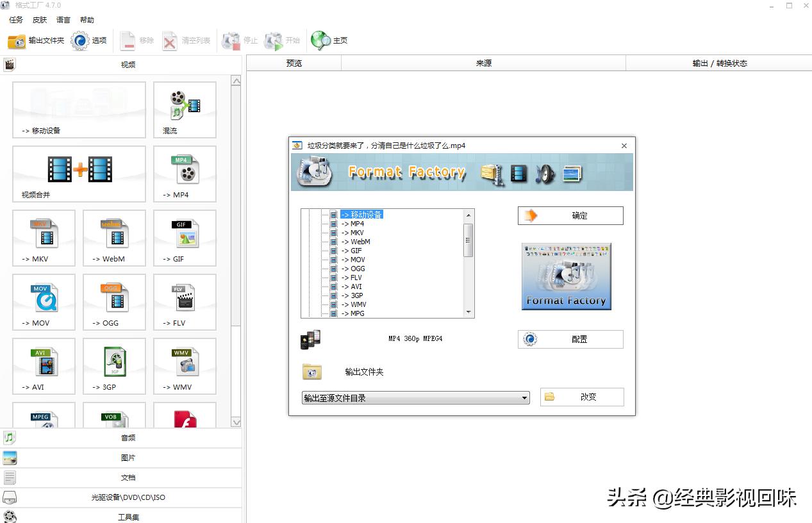The height and width of the screenshot is (523, 812).
Task: Choose the -> MOV conversion tile
Action: pos(44,302)
